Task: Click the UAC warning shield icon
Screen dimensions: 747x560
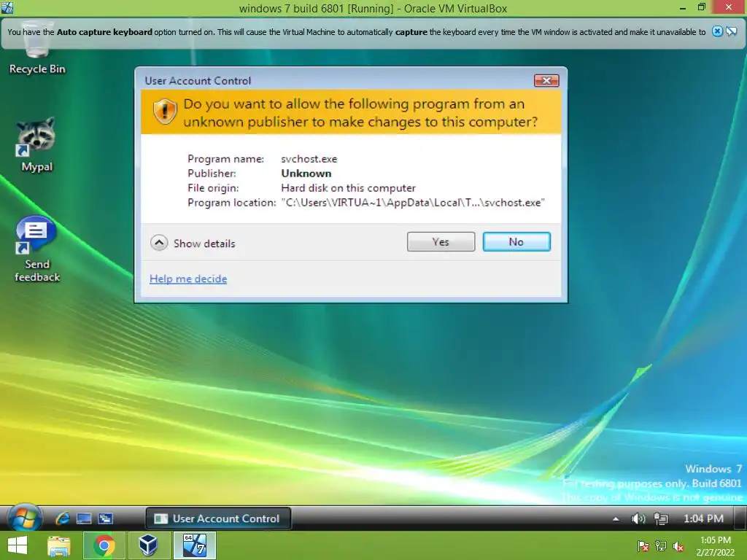Action: [165, 112]
